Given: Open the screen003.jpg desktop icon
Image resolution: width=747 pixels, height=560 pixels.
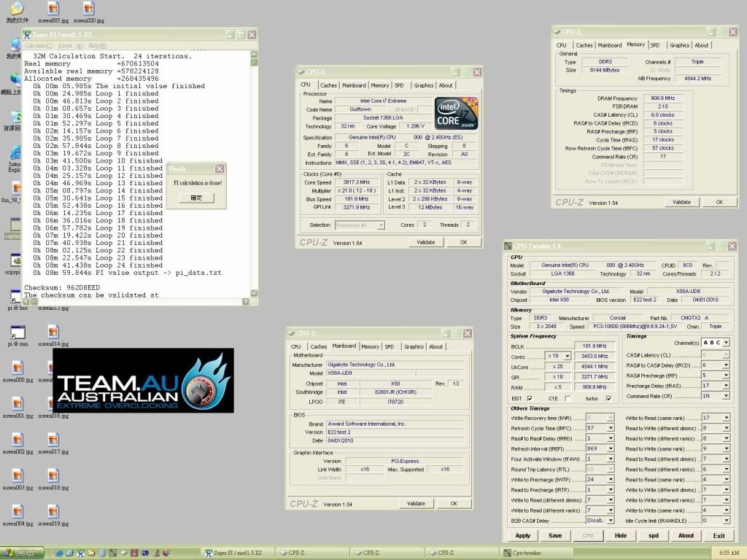Looking at the screenshot, I should click(x=18, y=479).
